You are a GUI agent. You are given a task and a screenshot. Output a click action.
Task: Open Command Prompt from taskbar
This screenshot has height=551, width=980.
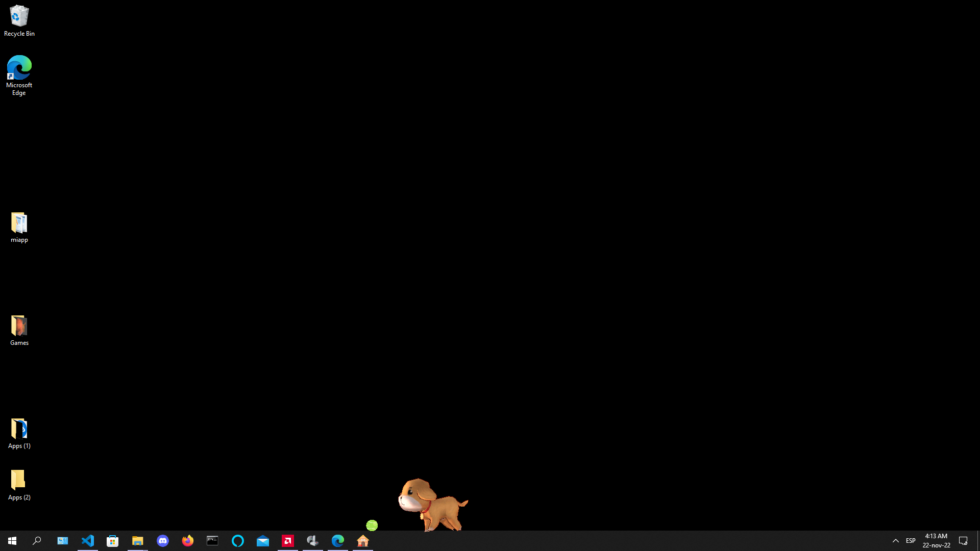(x=213, y=541)
